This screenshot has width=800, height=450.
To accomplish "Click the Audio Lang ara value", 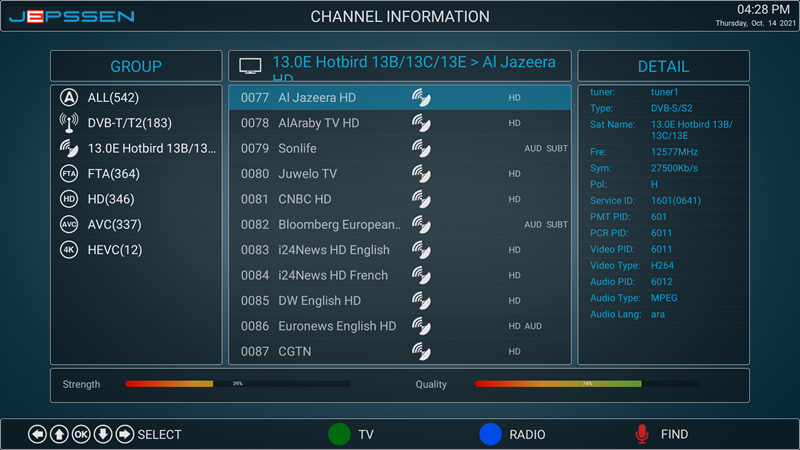I will tap(658, 314).
